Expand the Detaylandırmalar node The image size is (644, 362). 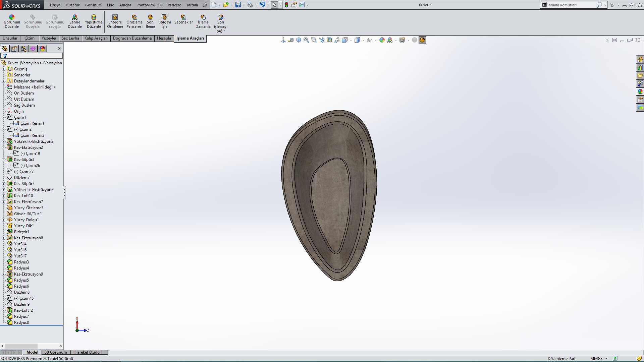pyautogui.click(x=4, y=81)
